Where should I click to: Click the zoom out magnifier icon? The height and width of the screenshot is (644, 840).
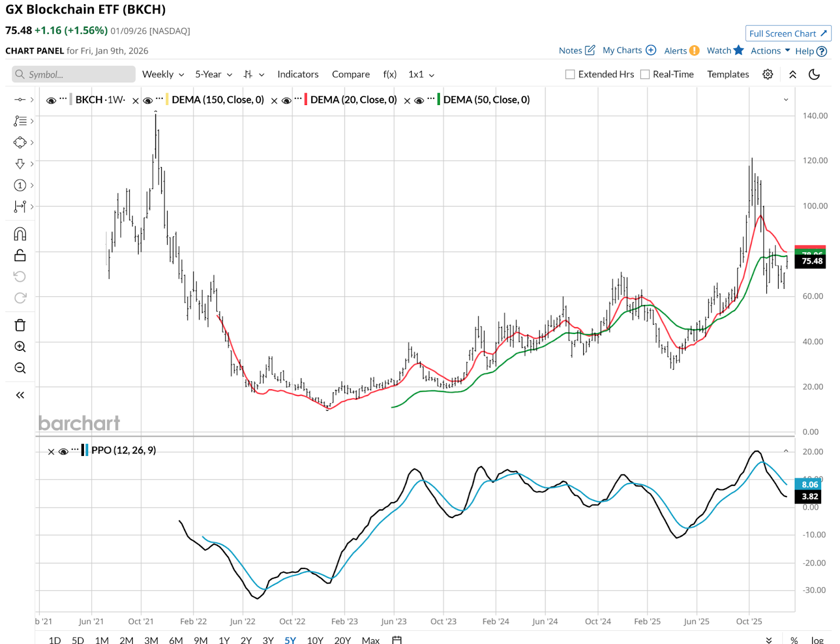20,368
